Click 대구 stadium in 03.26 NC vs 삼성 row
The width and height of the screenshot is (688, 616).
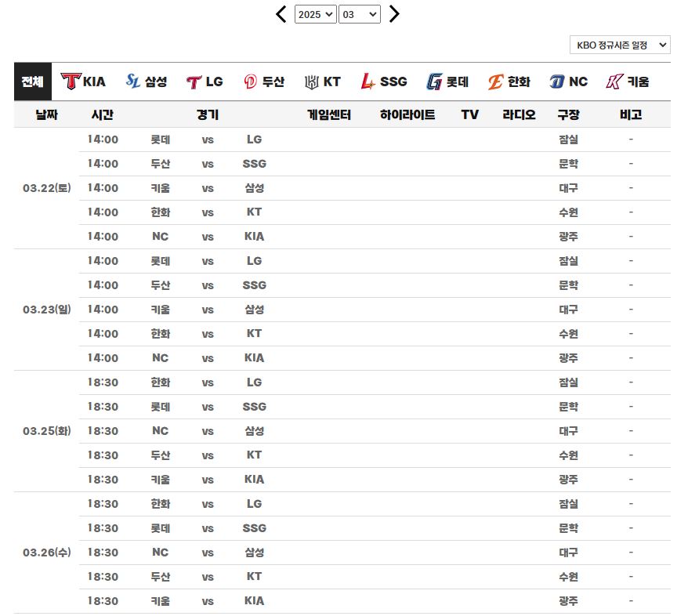pos(568,553)
